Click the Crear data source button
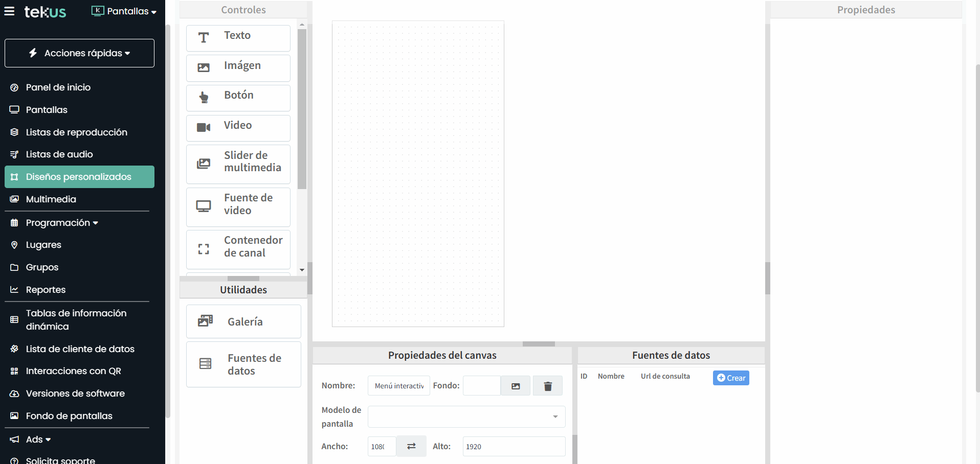The image size is (980, 464). pos(730,378)
